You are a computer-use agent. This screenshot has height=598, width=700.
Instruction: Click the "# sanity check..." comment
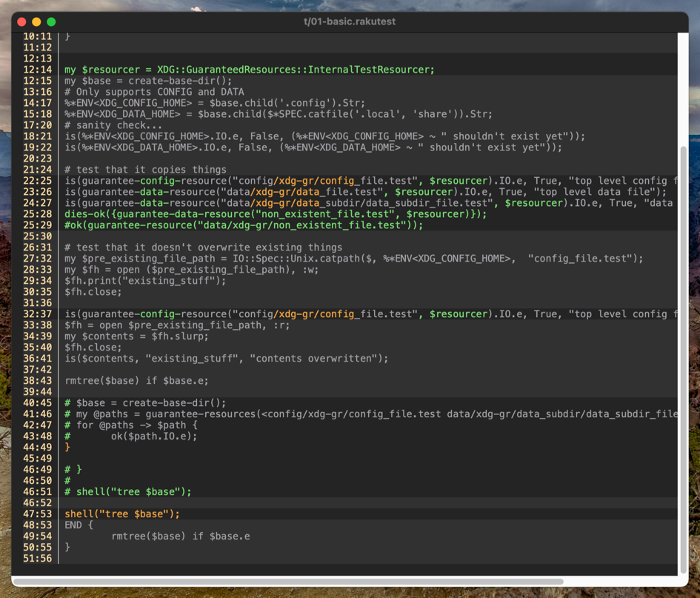coord(111,125)
